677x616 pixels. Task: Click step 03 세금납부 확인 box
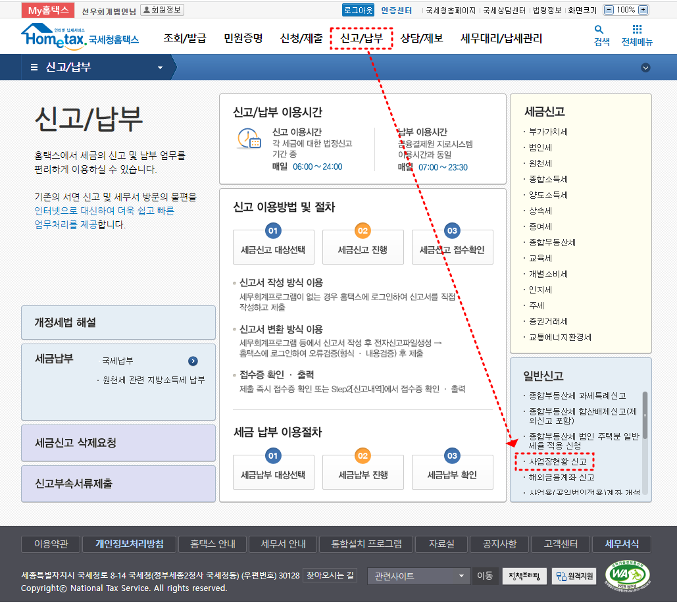click(x=452, y=472)
